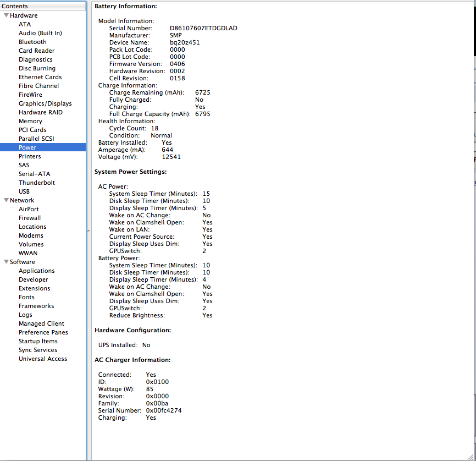
Task: Select Startup Items entry
Action: tap(38, 342)
